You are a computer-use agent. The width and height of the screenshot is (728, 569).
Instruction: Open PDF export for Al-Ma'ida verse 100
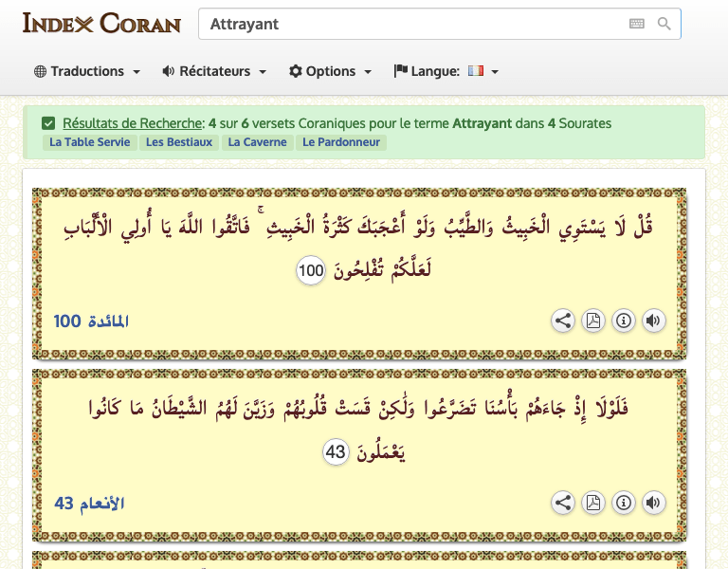point(593,321)
